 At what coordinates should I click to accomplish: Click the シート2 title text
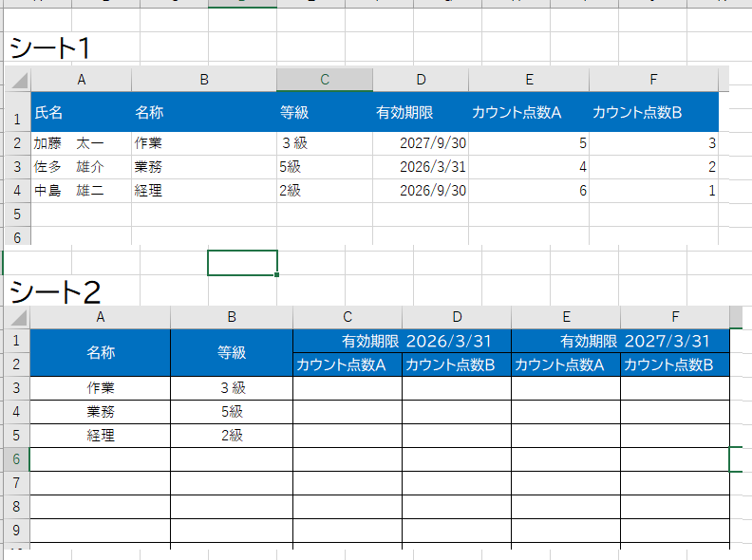[x=55, y=291]
